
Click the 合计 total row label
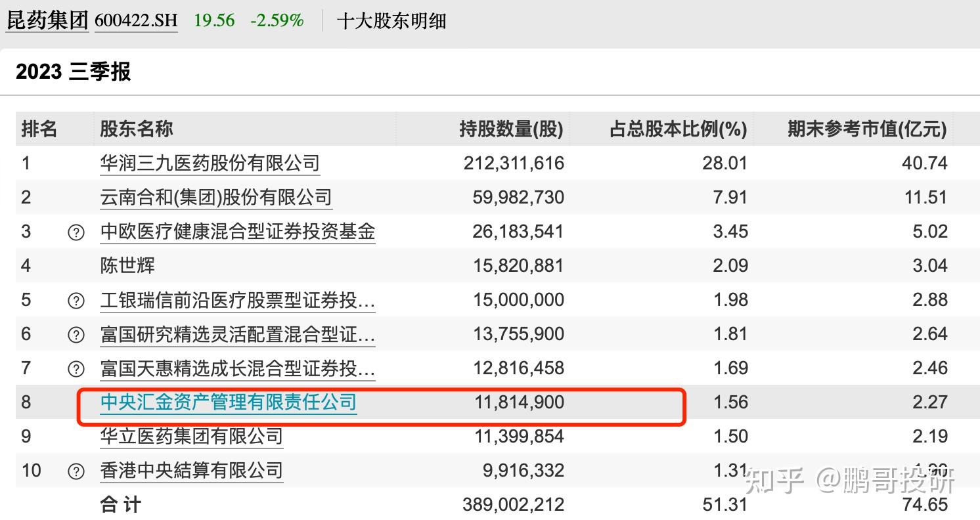click(x=120, y=504)
